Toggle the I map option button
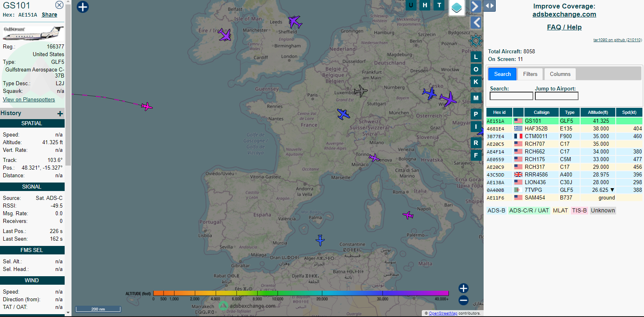644x317 pixels. [x=476, y=126]
